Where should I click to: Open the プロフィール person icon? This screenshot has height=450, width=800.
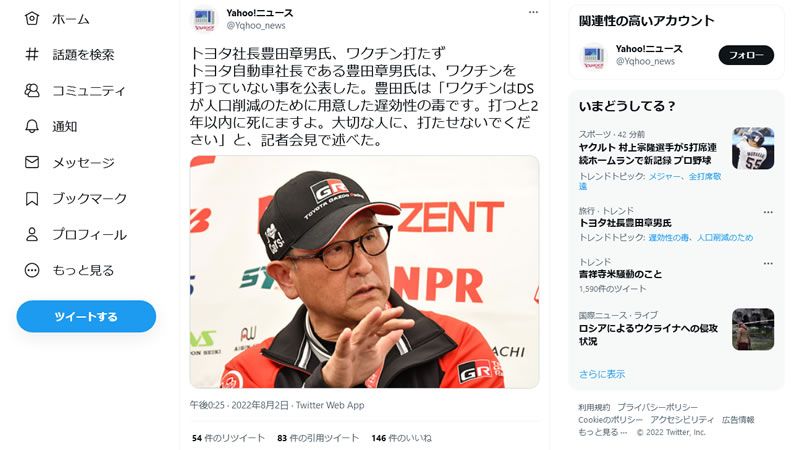[32, 234]
